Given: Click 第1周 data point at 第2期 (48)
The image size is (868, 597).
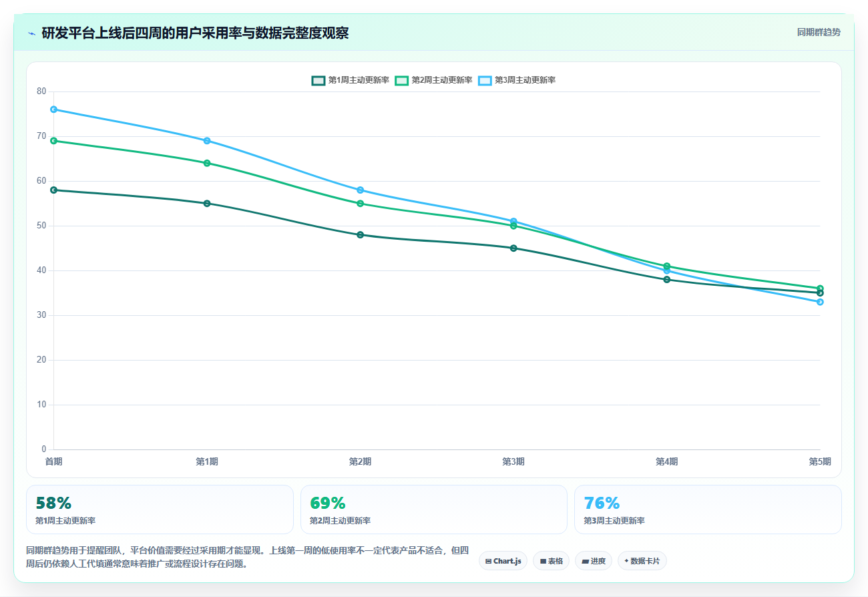Looking at the screenshot, I should [360, 235].
